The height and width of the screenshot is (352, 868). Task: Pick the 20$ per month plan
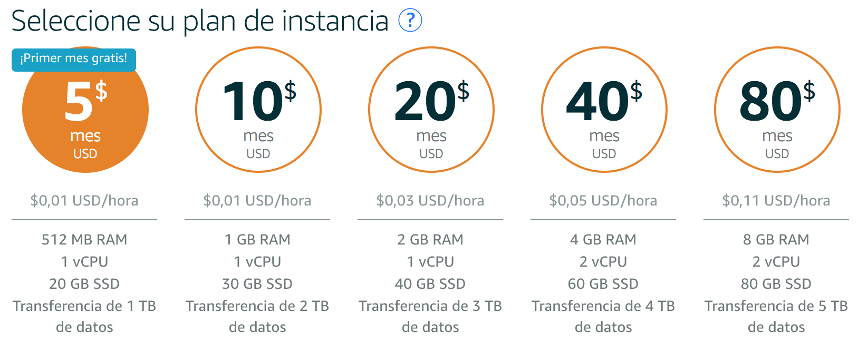click(431, 110)
